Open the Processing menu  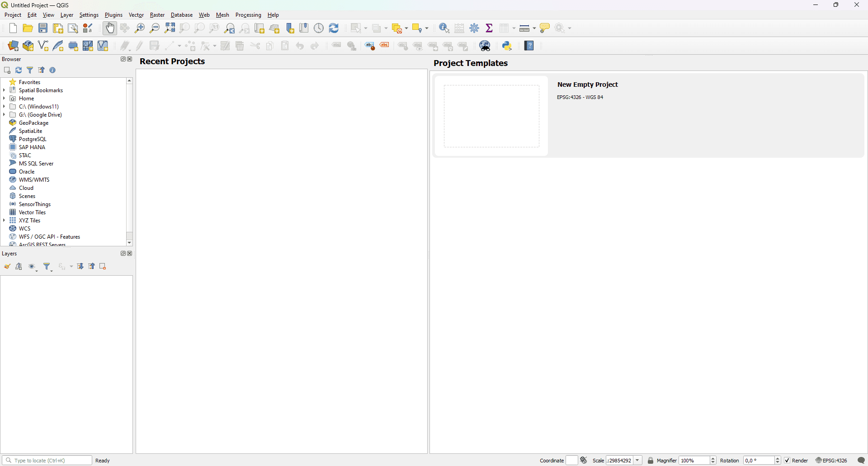(248, 15)
